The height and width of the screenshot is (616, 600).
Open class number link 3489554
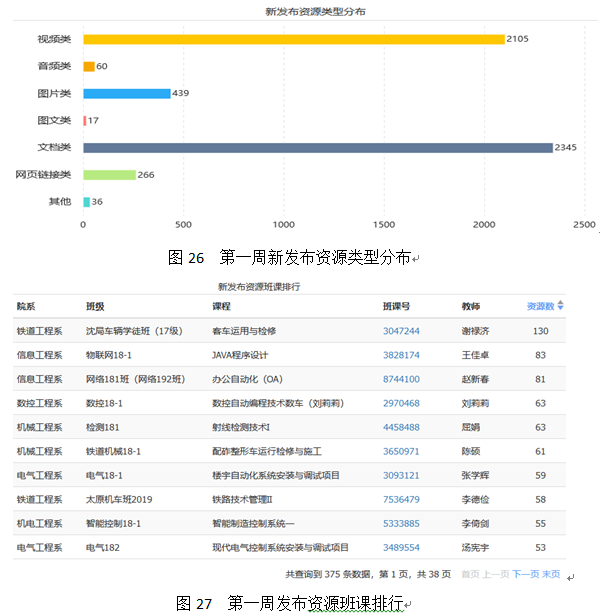[401, 547]
